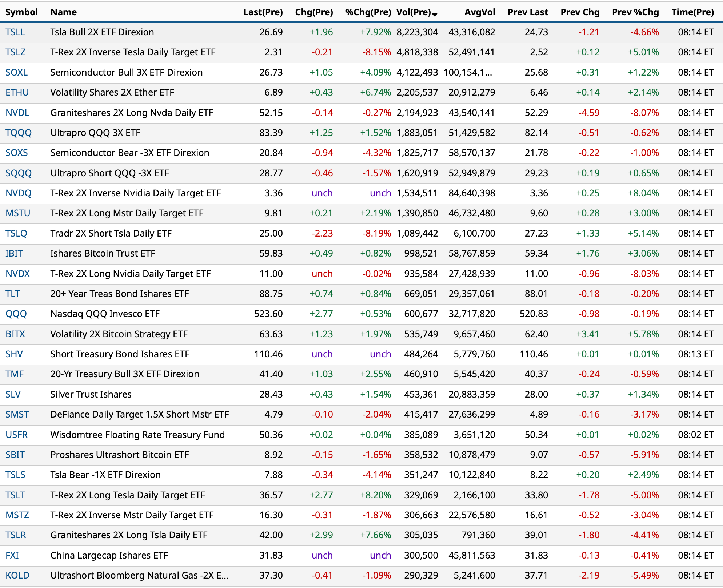
Task: Sort table by %Chg(Pre) column
Action: [x=368, y=12]
